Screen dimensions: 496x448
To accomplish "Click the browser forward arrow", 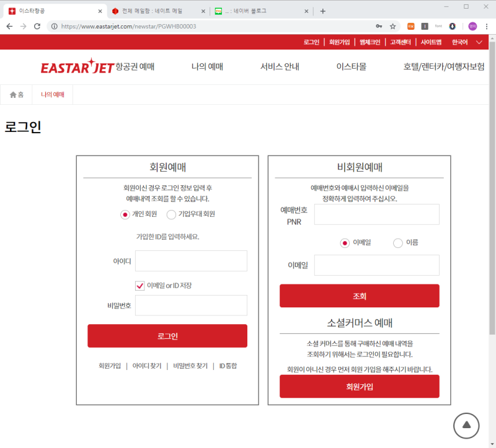I will click(x=24, y=26).
